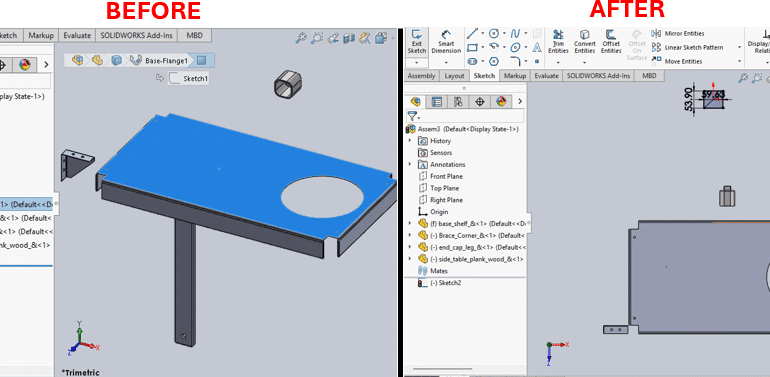Viewport: 770px width, 377px height.
Task: Switch to Sketch tab in AFTER panel
Action: click(484, 76)
